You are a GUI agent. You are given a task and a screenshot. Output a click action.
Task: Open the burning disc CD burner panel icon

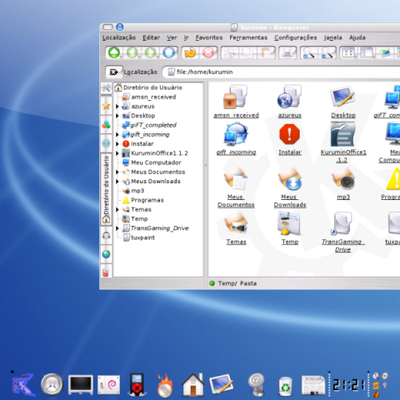coord(165,384)
